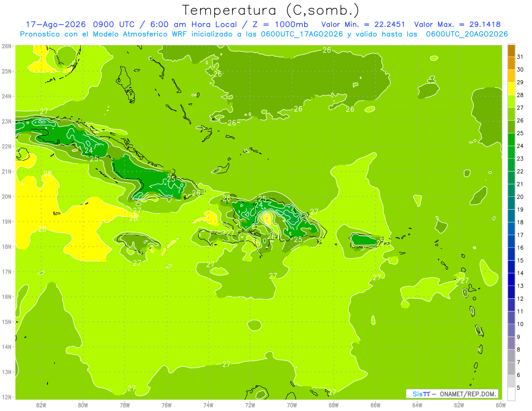Click legend swatch between 22 and 23
Screen dimensions: 532x411
[x=511, y=165]
